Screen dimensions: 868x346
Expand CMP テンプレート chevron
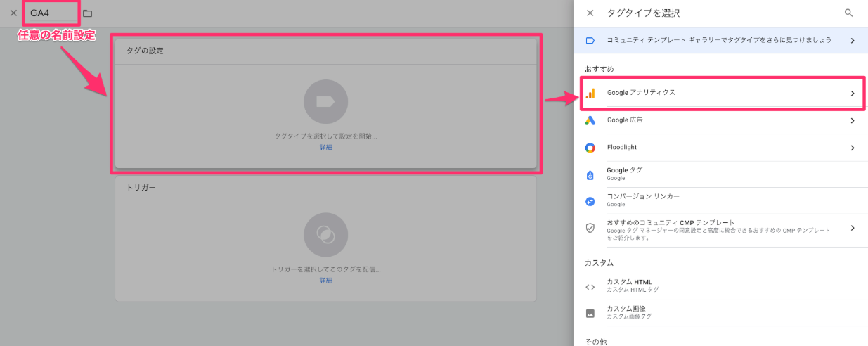coord(852,228)
